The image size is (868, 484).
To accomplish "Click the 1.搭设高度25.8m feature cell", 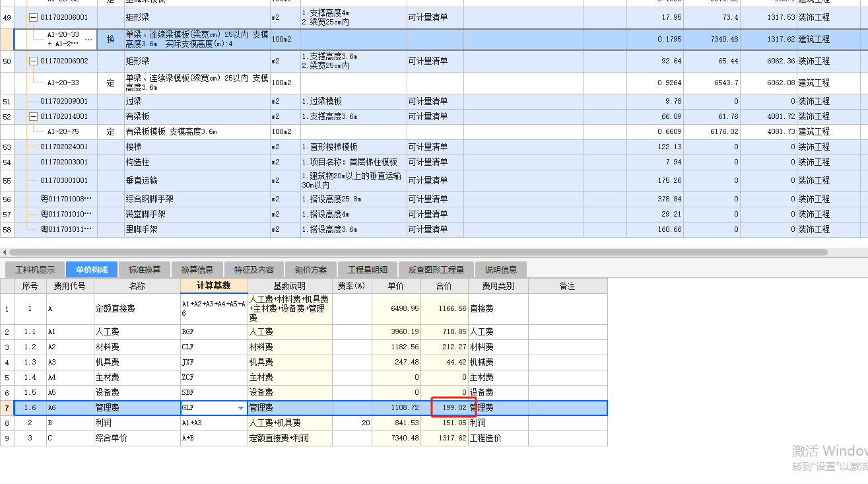I will [x=354, y=199].
